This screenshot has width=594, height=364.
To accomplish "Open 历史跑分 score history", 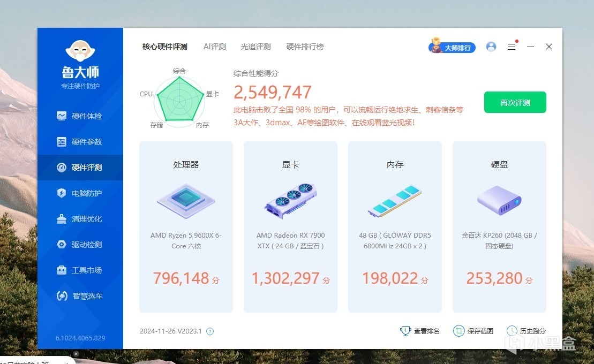I will [x=526, y=331].
